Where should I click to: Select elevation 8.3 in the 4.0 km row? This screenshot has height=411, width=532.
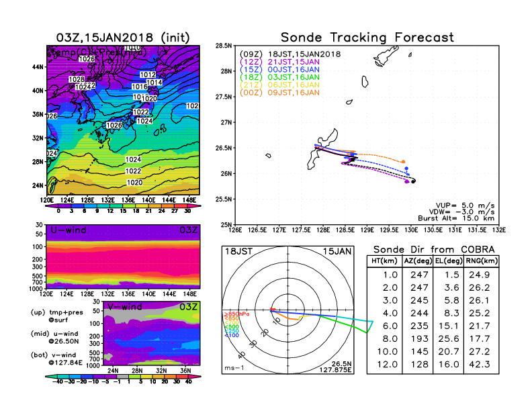pos(451,314)
